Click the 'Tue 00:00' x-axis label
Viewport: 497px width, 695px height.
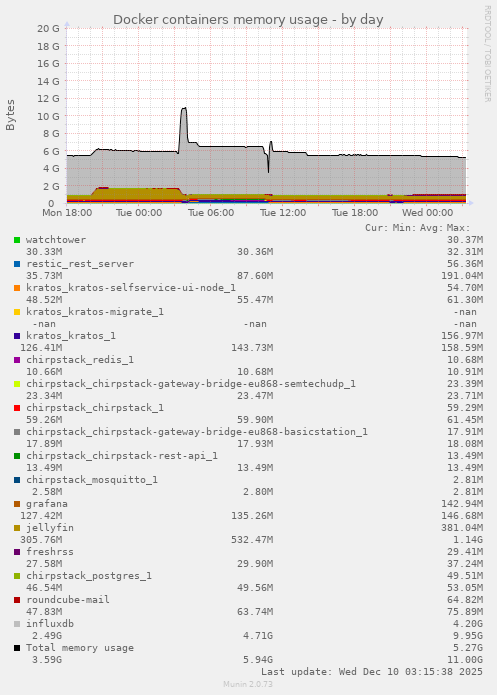tap(139, 213)
